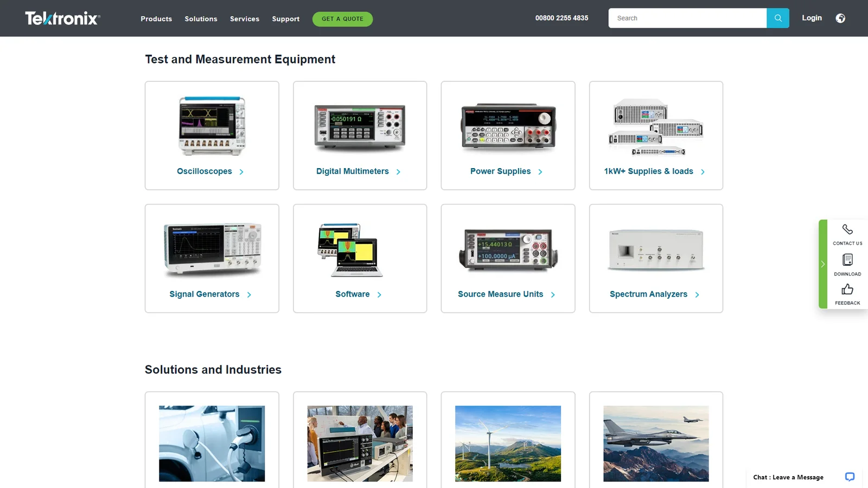Screen dimensions: 868x488
Task: Click the Test and Measurement Equipment heading
Action: point(240,59)
